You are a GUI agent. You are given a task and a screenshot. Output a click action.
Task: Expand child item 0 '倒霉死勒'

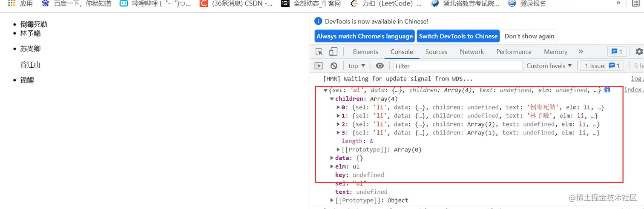(339, 107)
